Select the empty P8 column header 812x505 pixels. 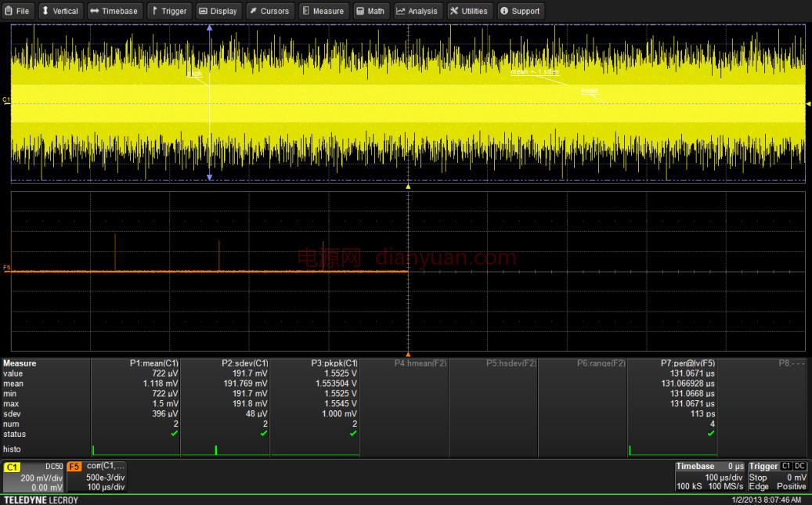tap(792, 363)
